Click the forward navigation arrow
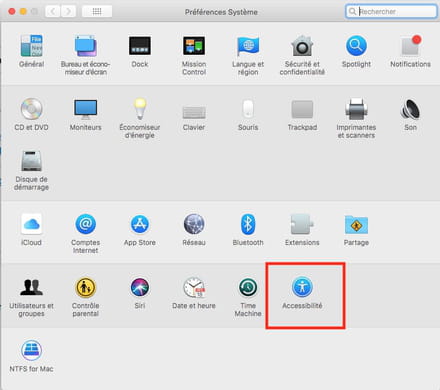 click(x=68, y=11)
